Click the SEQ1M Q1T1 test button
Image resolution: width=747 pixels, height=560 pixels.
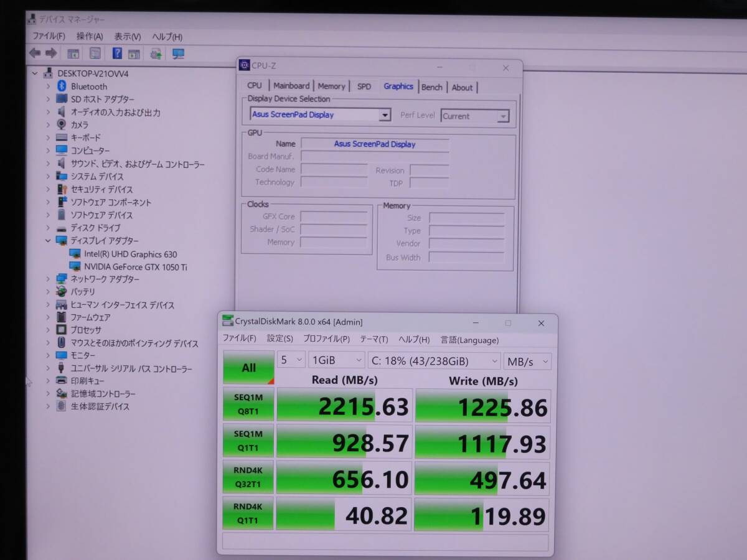pos(248,441)
